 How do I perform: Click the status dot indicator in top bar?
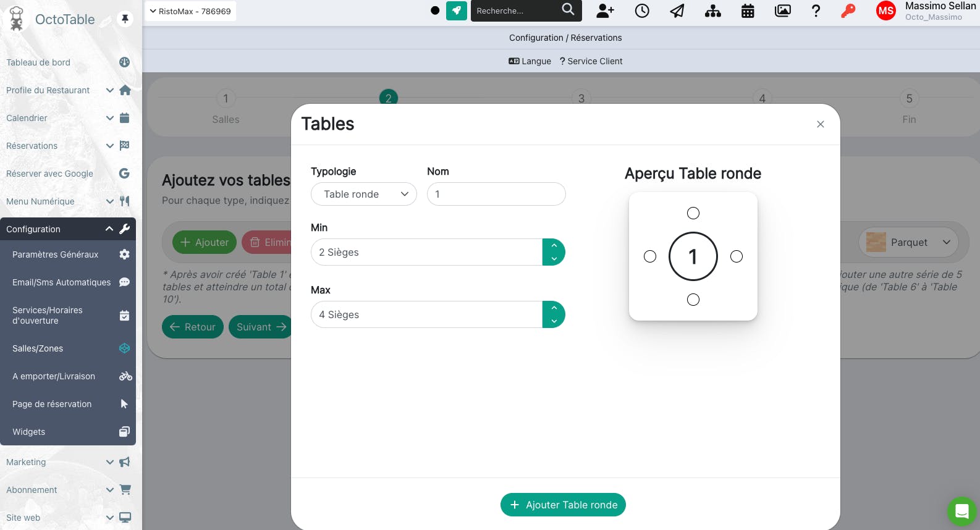[x=435, y=11]
